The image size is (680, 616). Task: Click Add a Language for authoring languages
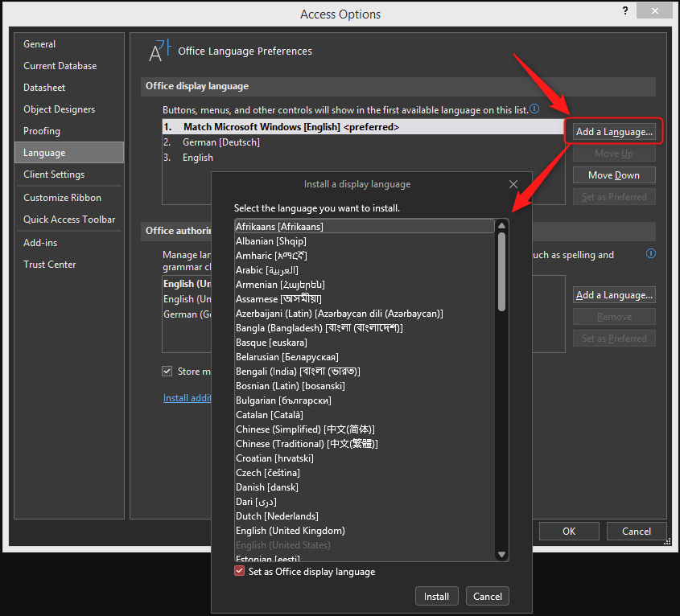pyautogui.click(x=614, y=295)
